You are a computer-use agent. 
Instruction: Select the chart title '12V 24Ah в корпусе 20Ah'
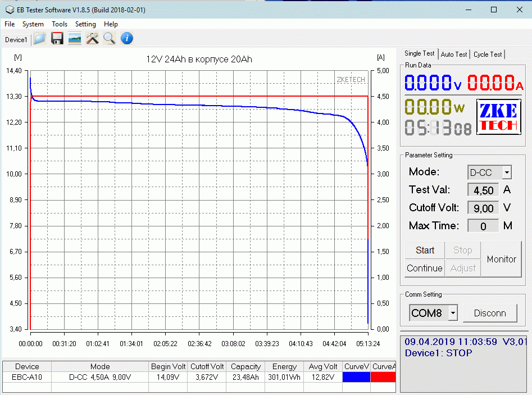tap(199, 60)
